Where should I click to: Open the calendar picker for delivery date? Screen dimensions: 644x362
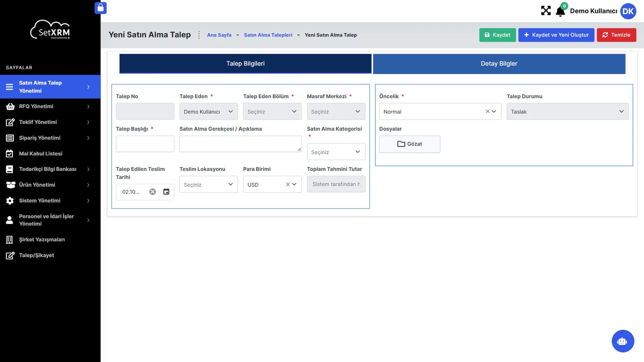[x=166, y=192]
